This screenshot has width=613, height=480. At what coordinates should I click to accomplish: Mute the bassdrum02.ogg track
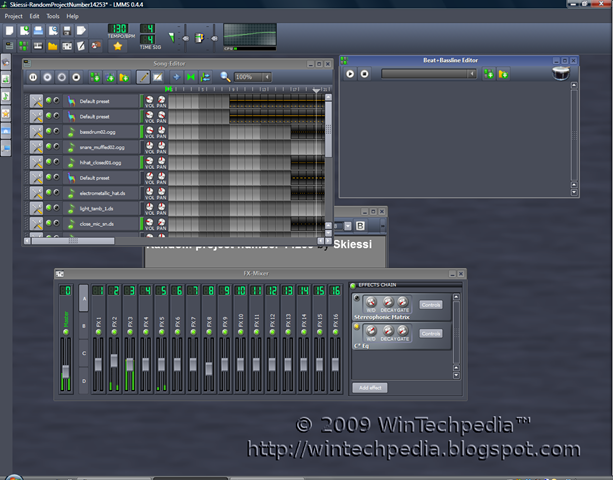coord(49,131)
